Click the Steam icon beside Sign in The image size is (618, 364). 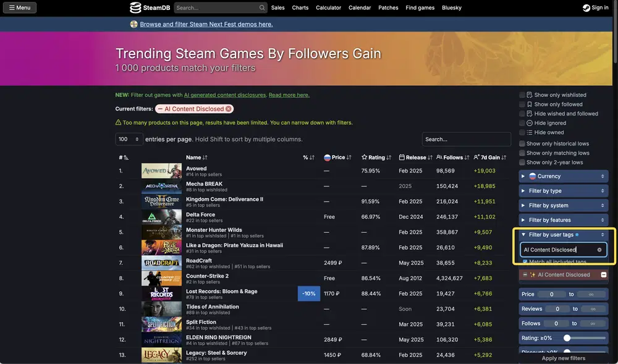[586, 8]
